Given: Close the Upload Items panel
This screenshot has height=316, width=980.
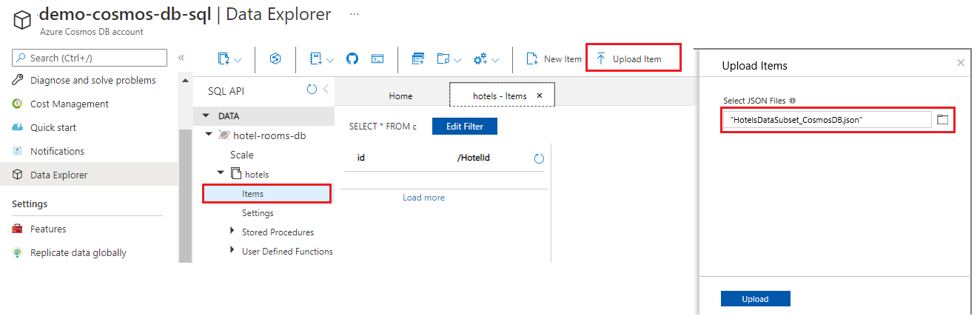Looking at the screenshot, I should pos(961,63).
